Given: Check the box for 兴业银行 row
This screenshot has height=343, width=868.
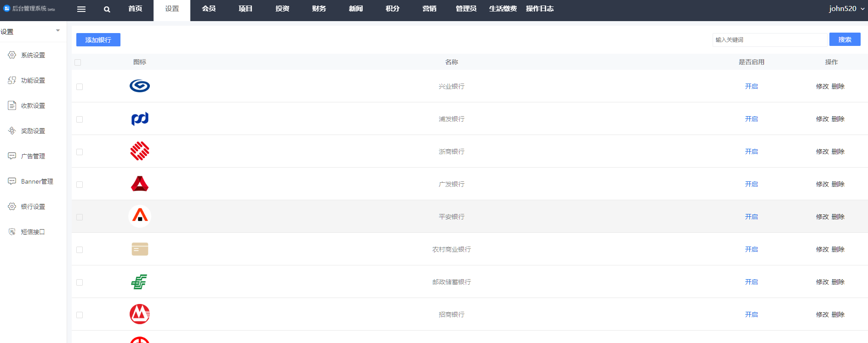Looking at the screenshot, I should [80, 87].
